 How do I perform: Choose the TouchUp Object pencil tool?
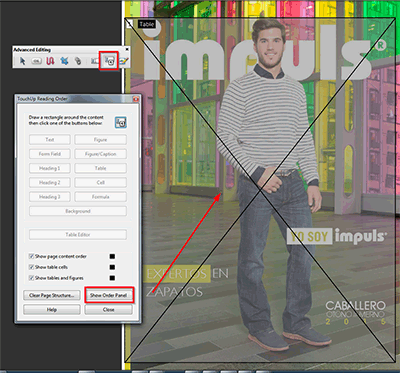pyautogui.click(x=124, y=61)
